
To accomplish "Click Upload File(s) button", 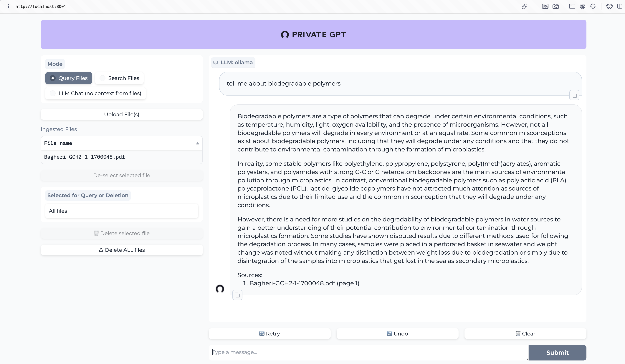I will click(x=122, y=114).
